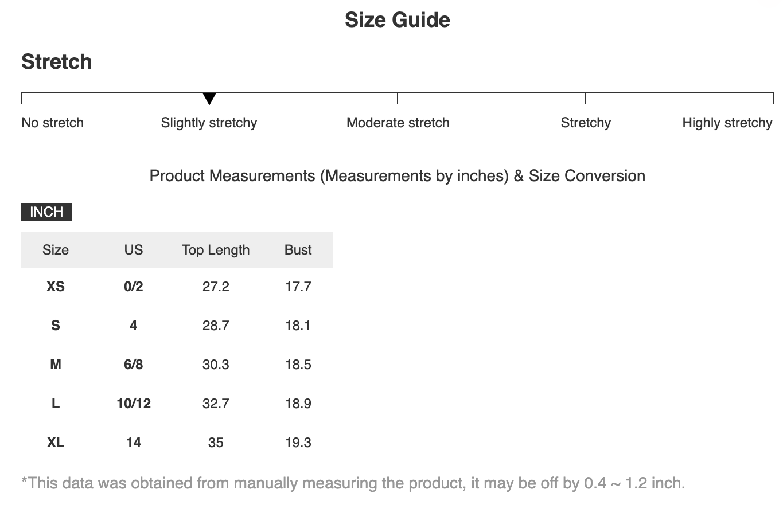Click the Bust column header
The height and width of the screenshot is (532, 783).
tap(298, 250)
